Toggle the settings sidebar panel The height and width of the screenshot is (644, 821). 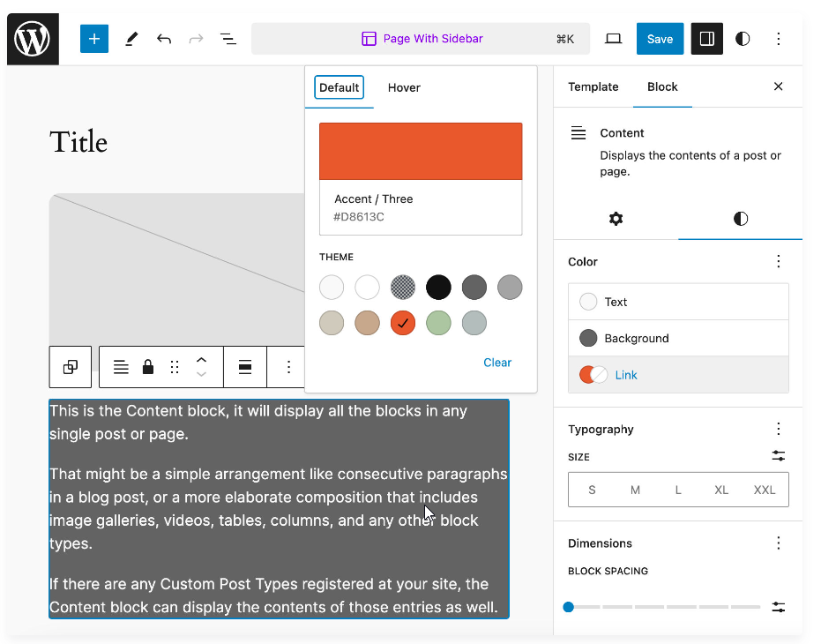[707, 39]
